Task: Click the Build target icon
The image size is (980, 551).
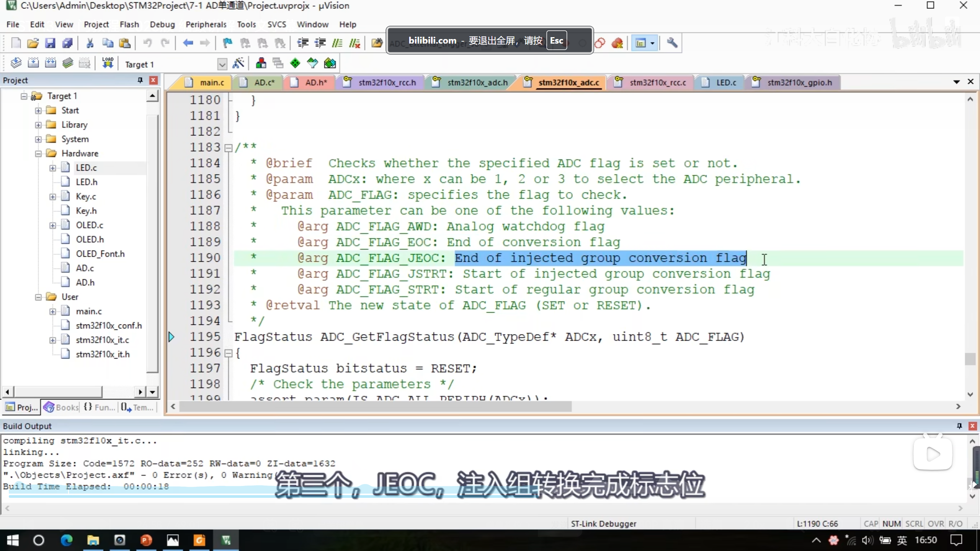Action: coord(33,63)
